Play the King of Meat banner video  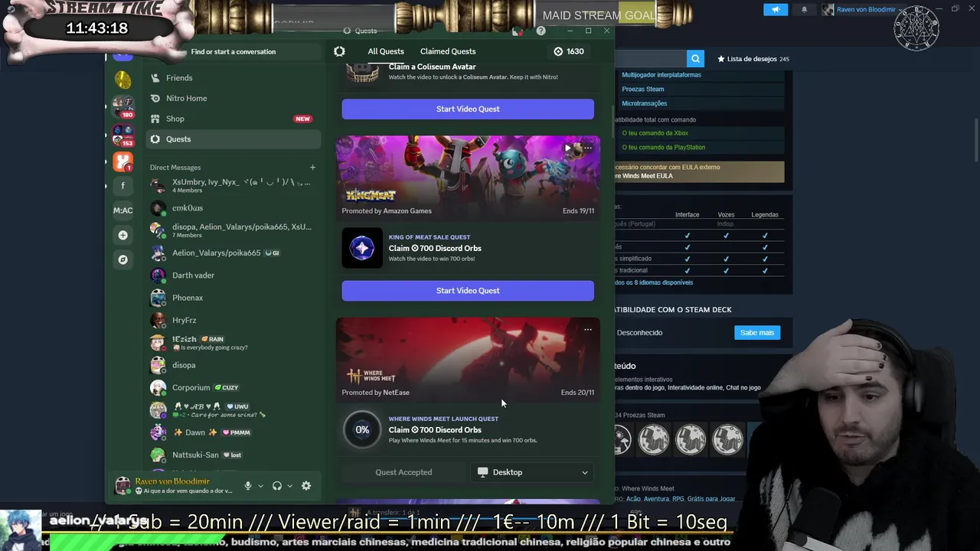[x=568, y=148]
